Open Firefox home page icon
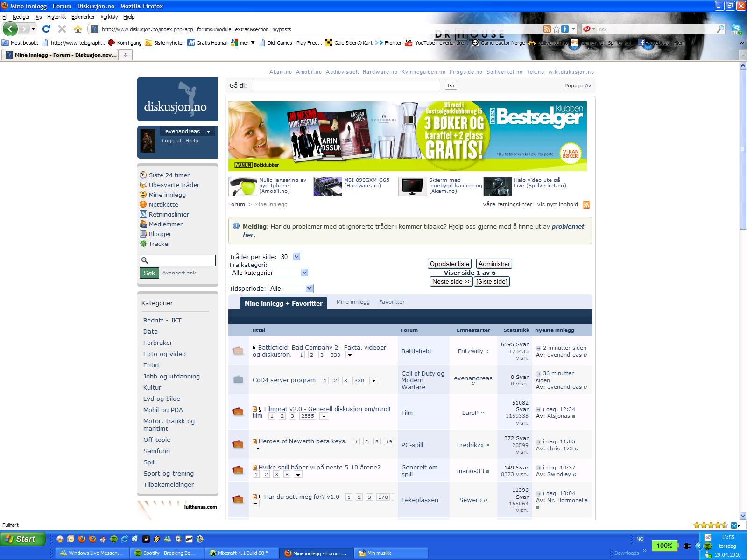 pos(78,29)
